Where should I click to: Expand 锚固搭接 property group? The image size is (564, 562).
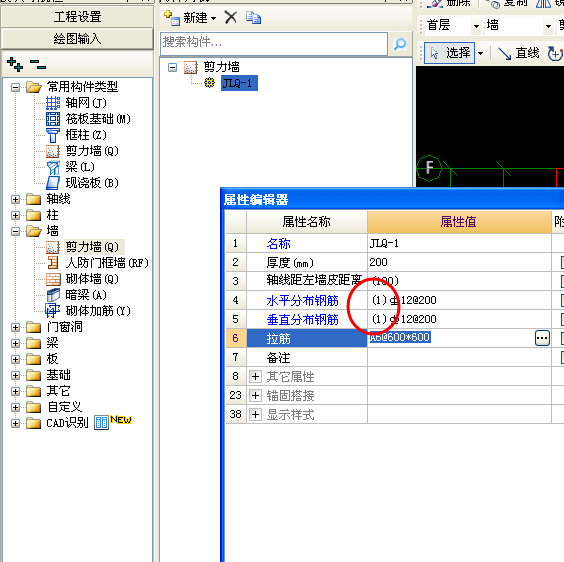tap(255, 396)
